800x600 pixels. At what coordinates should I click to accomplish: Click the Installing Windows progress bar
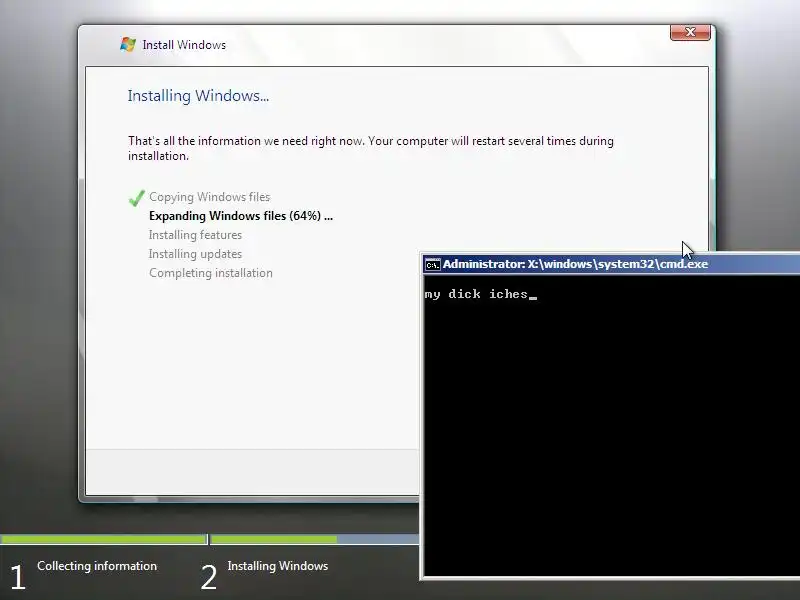tap(315, 539)
